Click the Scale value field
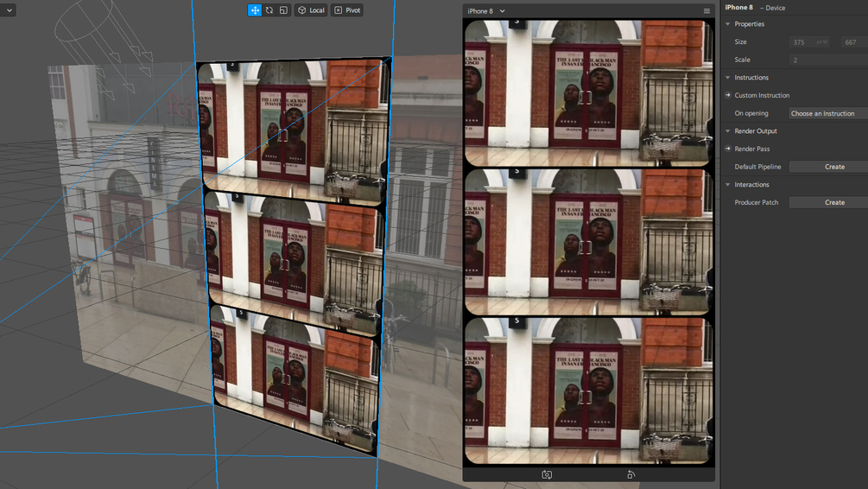This screenshot has width=868, height=489. [828, 60]
